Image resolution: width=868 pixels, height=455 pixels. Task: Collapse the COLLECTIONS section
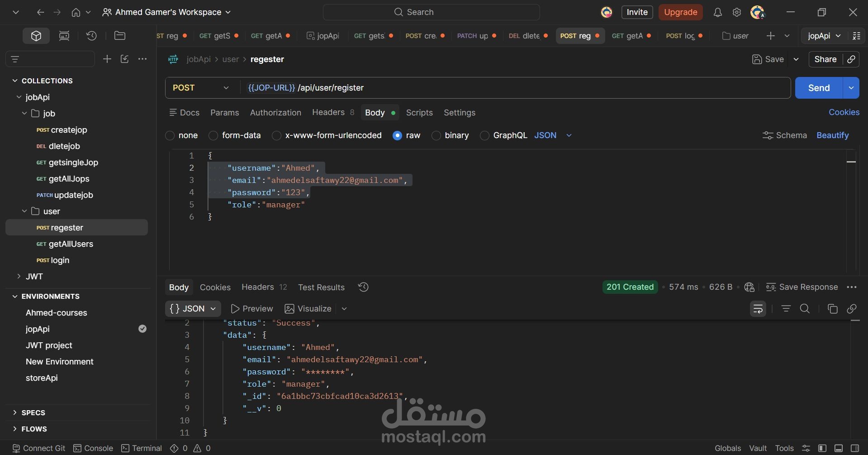click(x=15, y=81)
